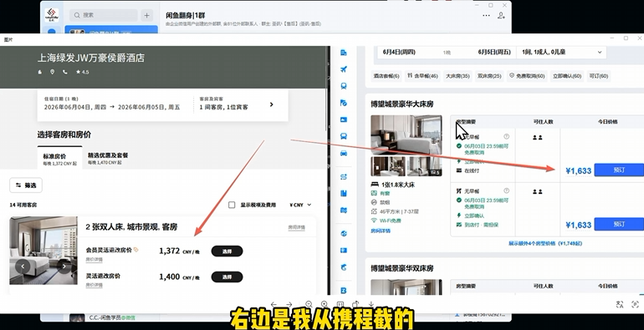Toggle the 可订(60) filter chip
Viewport: 644px width, 330px height.
[x=598, y=76]
